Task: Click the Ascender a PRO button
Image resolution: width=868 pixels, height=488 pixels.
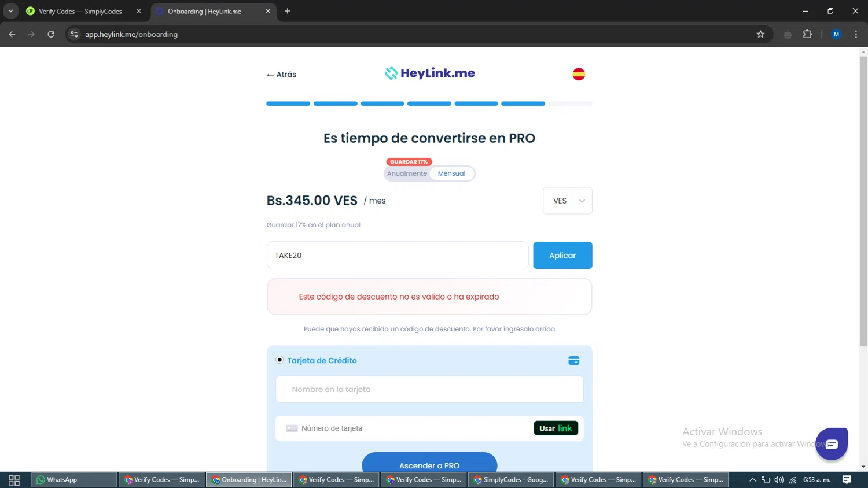Action: pos(429,463)
